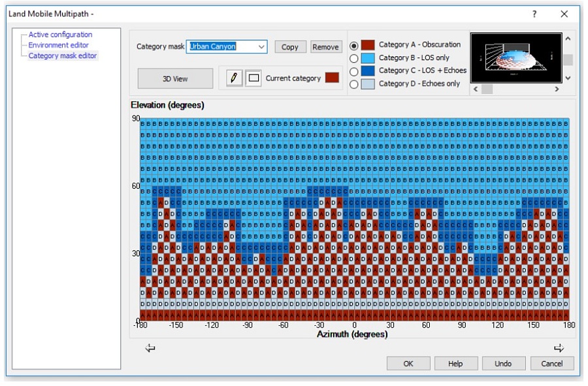Open the Category mask dropdown

[262, 47]
